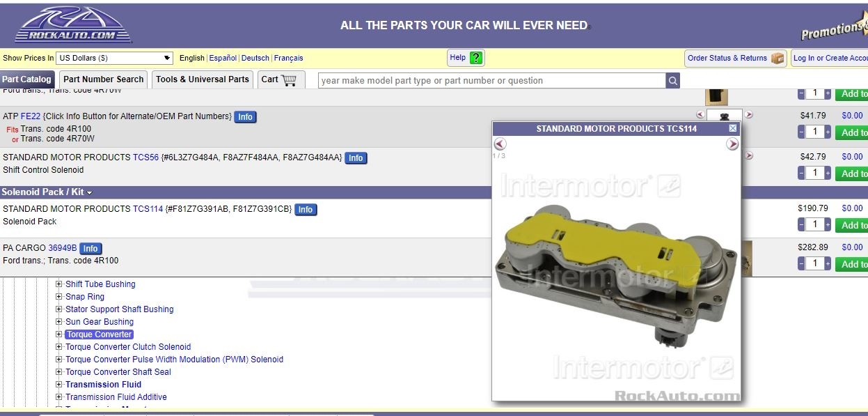Expand Torque Converter Clutch Solenoid node
This screenshot has width=868, height=416.
[x=59, y=346]
